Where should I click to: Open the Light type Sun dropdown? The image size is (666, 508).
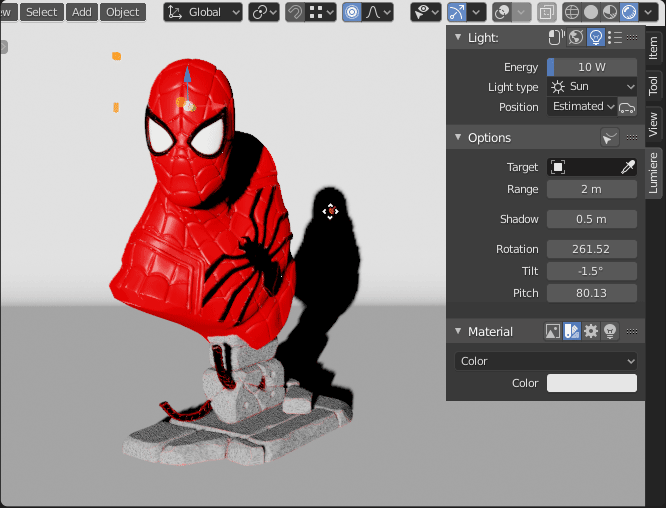pos(592,87)
